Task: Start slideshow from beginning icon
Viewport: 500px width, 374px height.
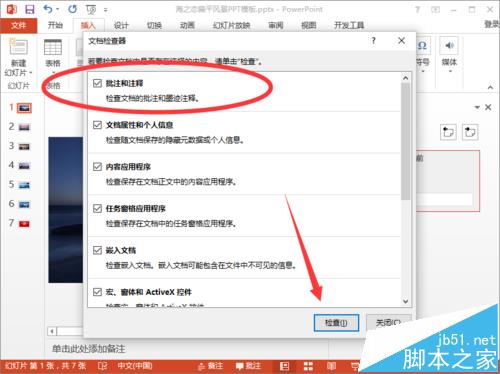Action: [91, 9]
